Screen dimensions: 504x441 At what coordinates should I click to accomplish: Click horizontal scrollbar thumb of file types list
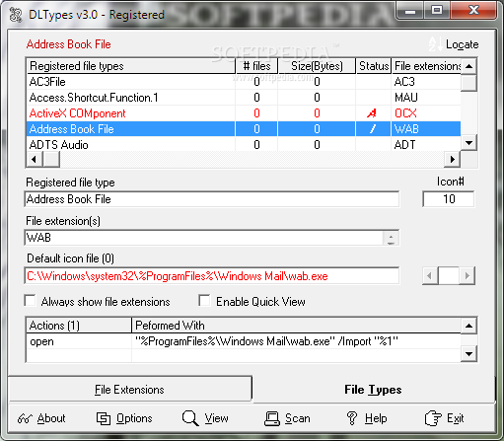point(51,160)
